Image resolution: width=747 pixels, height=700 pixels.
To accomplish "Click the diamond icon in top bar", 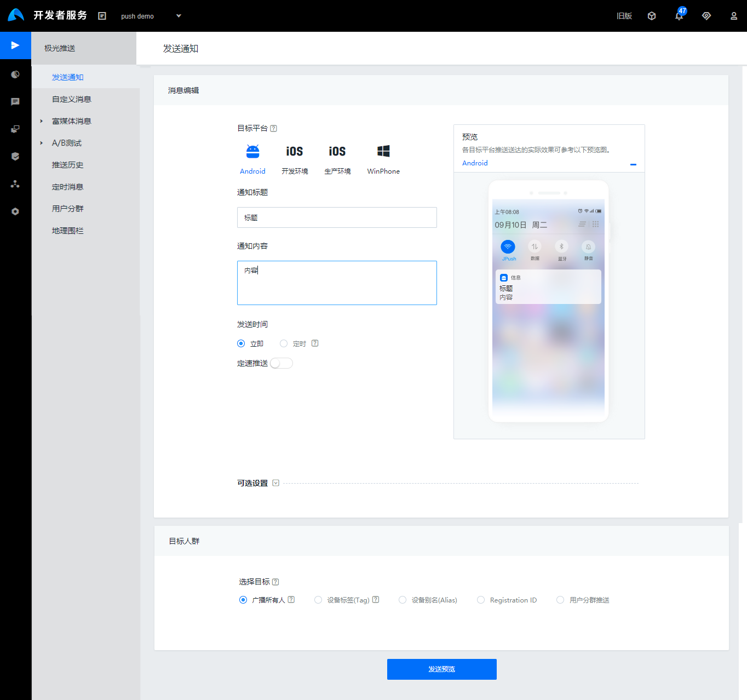I will [x=706, y=16].
